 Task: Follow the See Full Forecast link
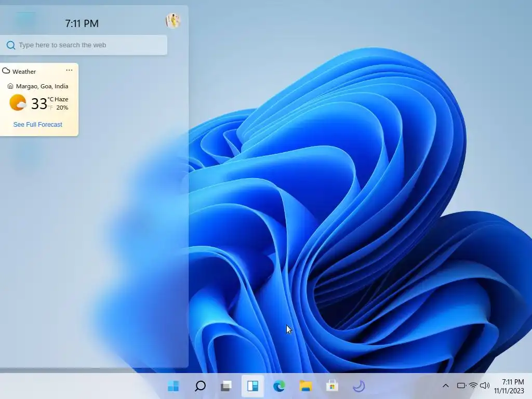point(37,125)
